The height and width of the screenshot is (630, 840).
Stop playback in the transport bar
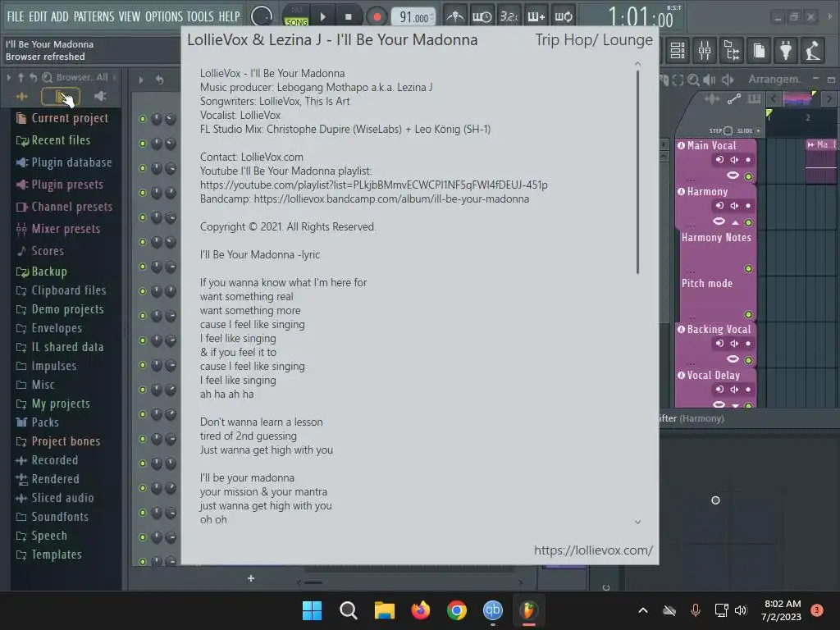pos(348,16)
